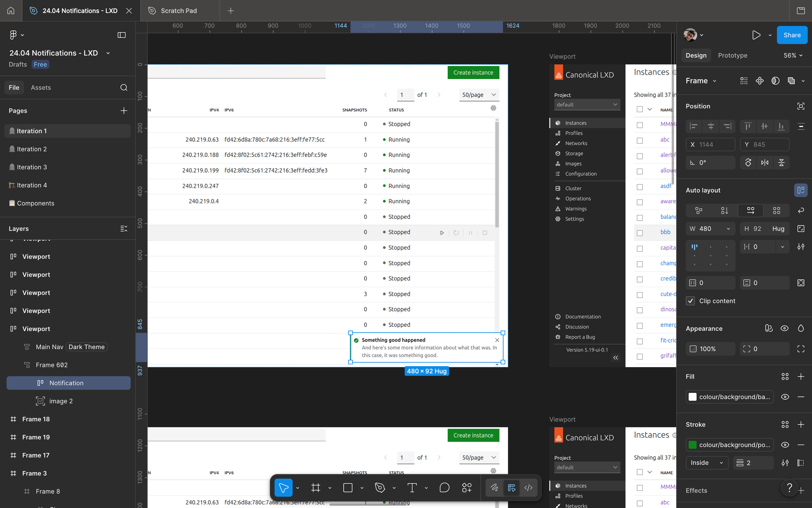
Task: Click the Home icon in tab bar
Action: 11,11
